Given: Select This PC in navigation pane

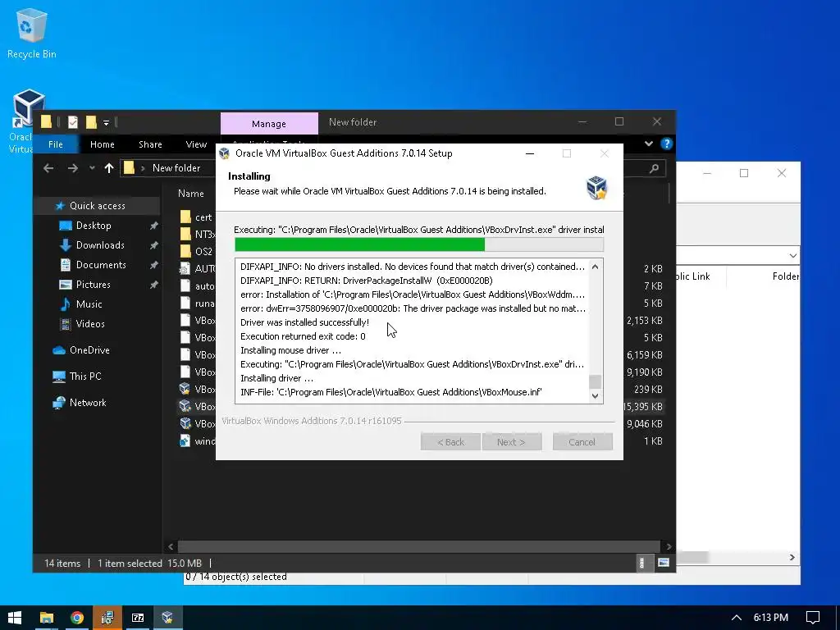Looking at the screenshot, I should coord(84,377).
